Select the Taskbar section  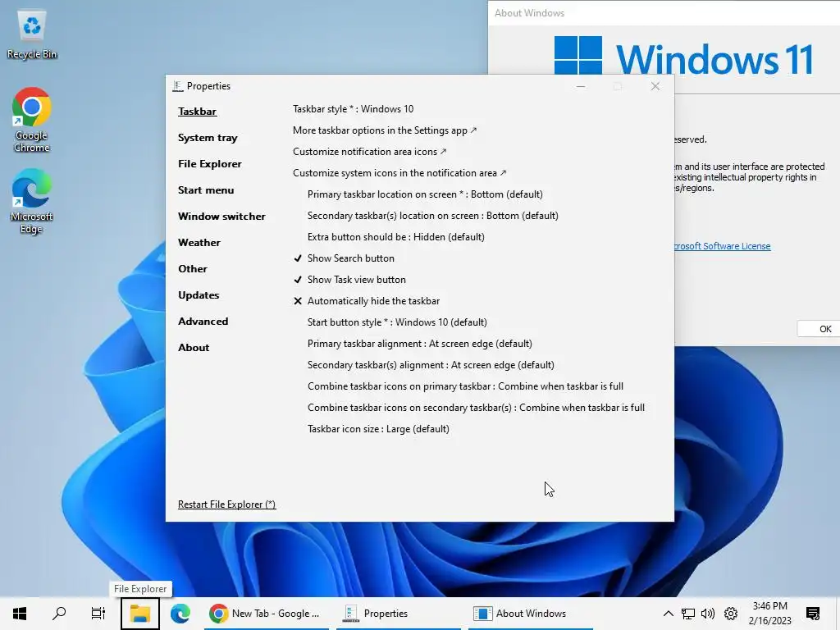197,112
